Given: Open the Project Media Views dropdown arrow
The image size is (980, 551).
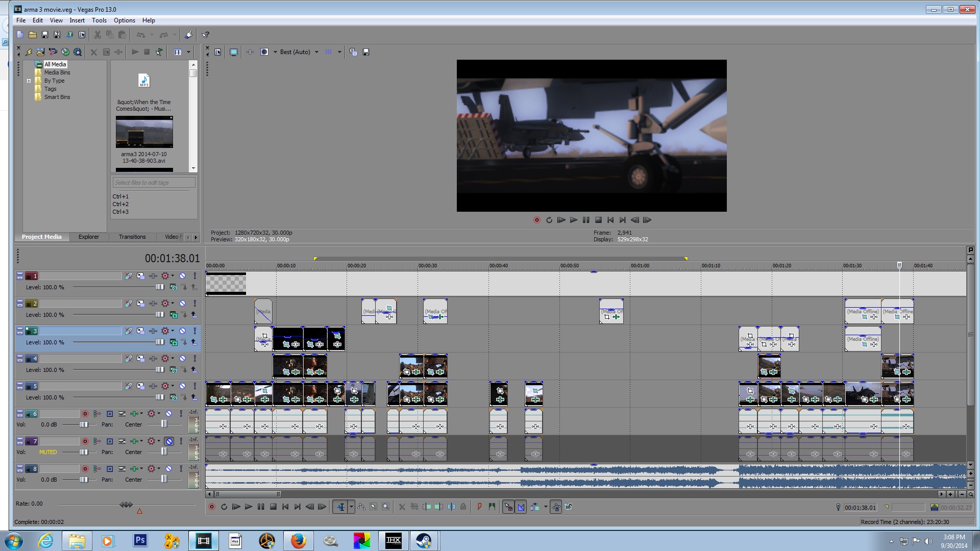Looking at the screenshot, I should 188,52.
